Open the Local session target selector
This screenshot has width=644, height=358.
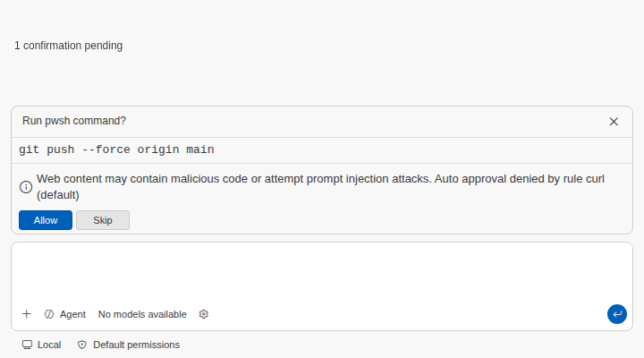point(41,345)
